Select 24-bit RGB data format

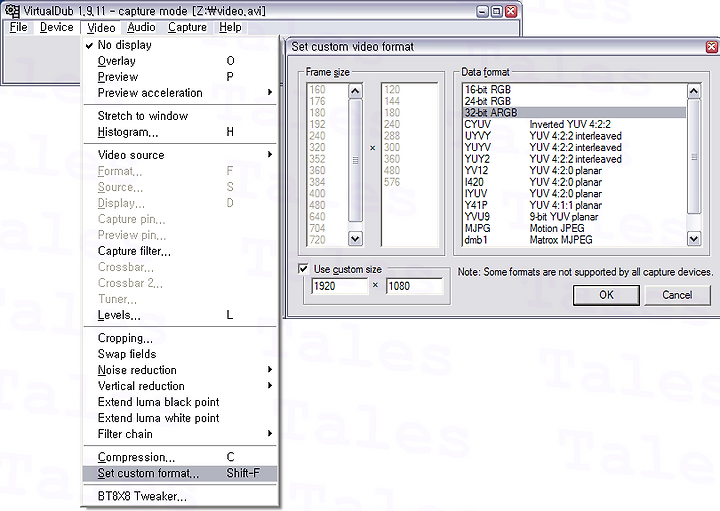click(574, 101)
